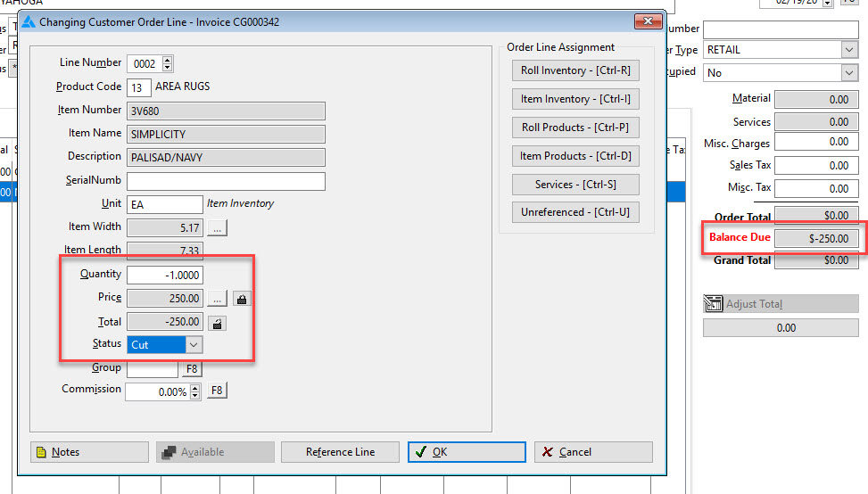The width and height of the screenshot is (868, 494).
Task: Open Notes via its yellow note icon
Action: pyautogui.click(x=42, y=452)
